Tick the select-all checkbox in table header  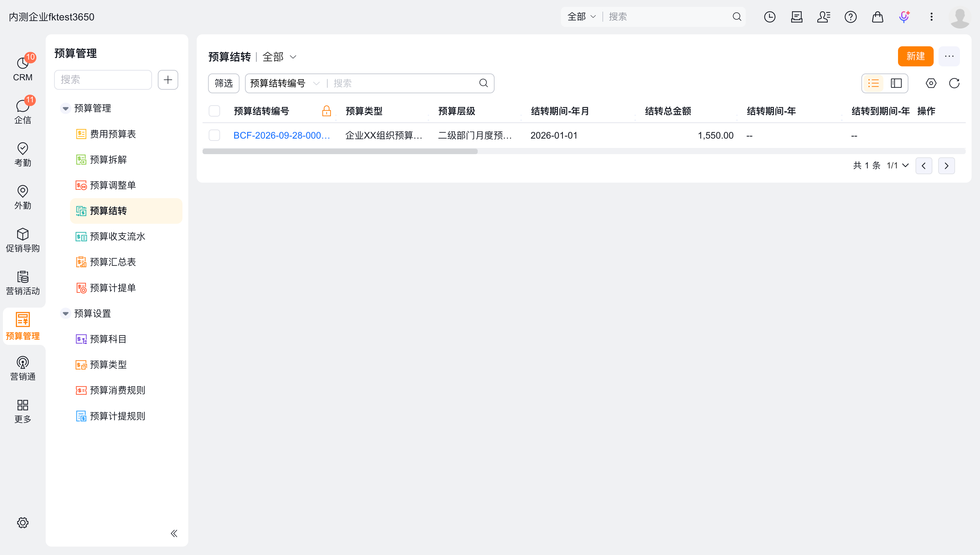point(215,111)
